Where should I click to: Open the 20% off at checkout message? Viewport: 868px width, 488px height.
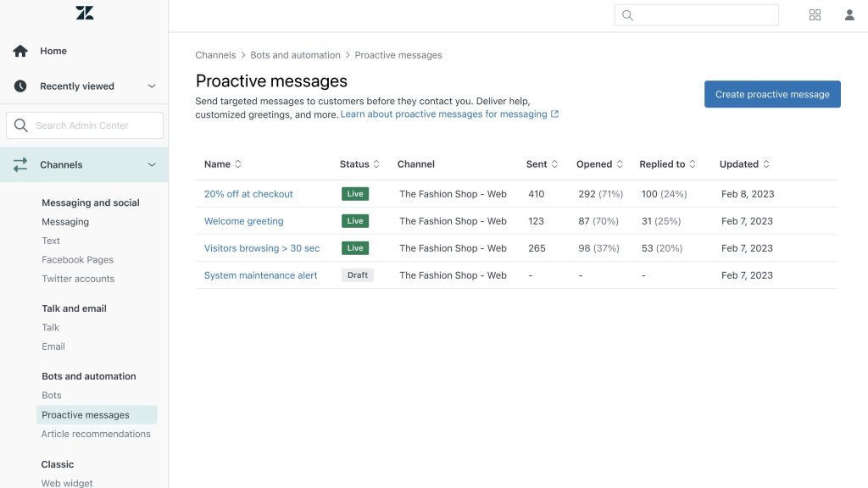(248, 194)
